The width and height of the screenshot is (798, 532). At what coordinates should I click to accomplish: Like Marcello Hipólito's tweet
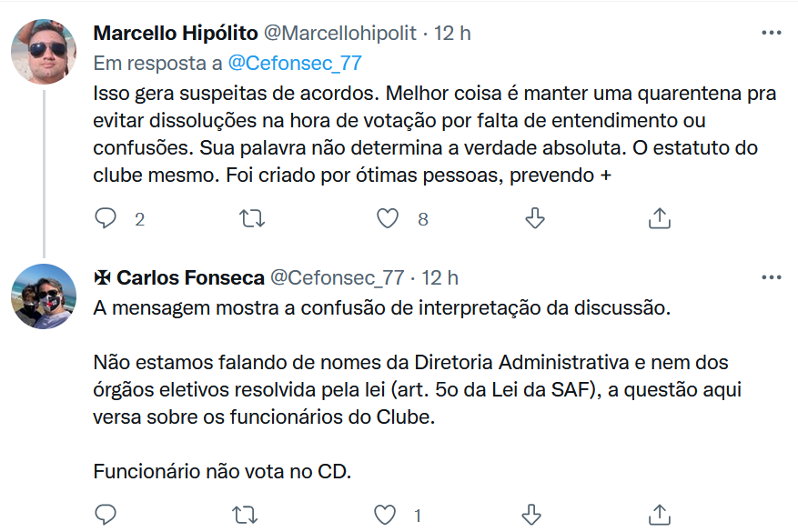(388, 218)
